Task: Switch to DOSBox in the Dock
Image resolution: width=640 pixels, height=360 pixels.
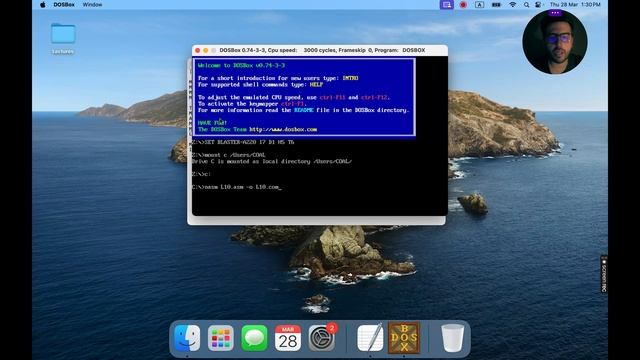Action: 404,338
